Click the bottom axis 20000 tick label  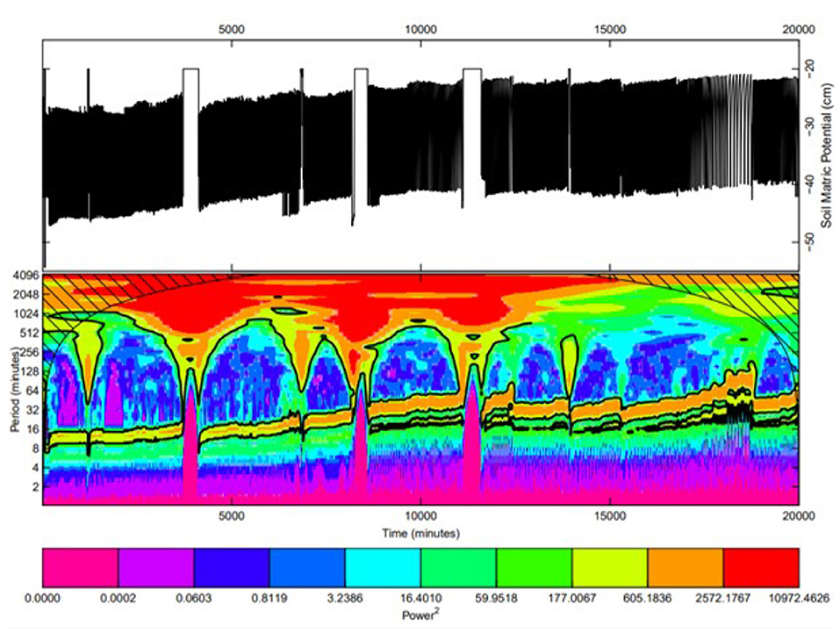pos(799,516)
